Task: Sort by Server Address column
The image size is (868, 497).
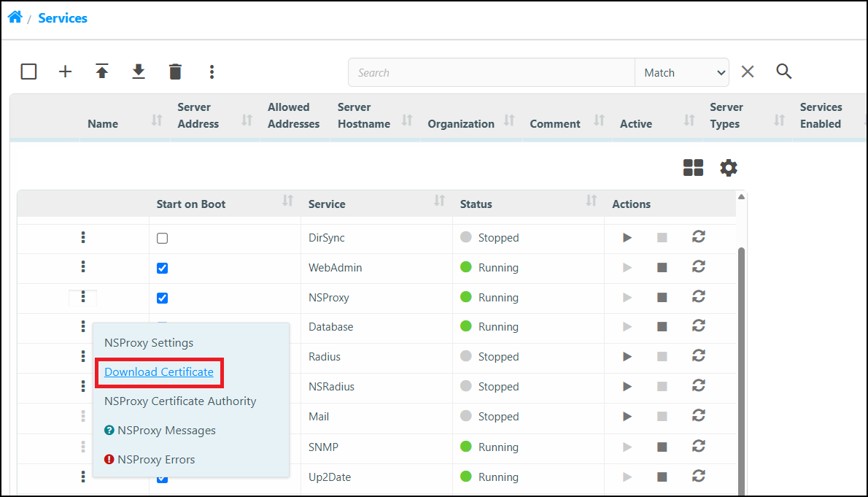Action: click(x=247, y=120)
